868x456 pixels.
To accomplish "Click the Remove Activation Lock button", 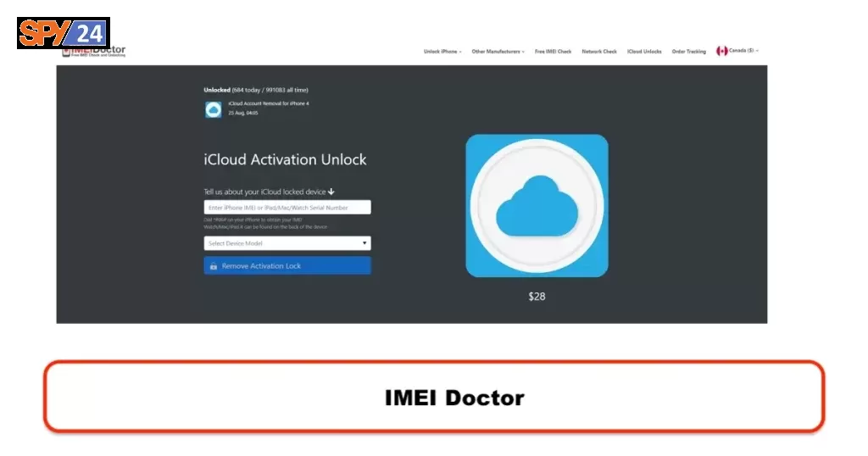I will tap(287, 265).
